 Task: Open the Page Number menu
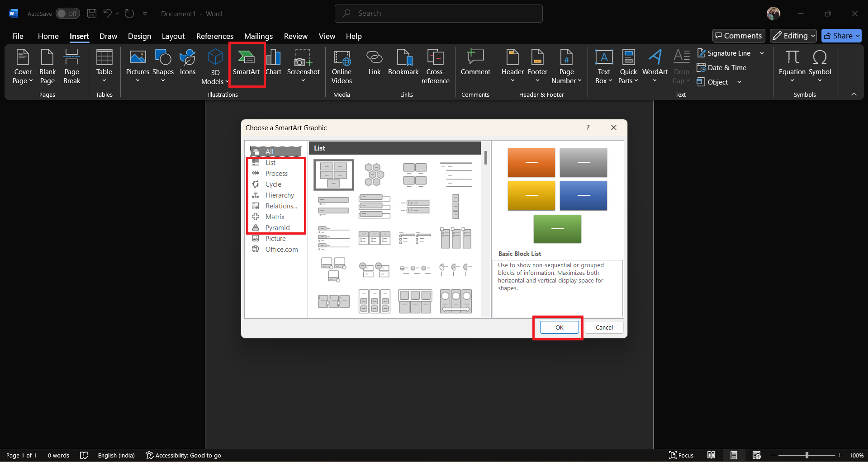click(x=566, y=67)
